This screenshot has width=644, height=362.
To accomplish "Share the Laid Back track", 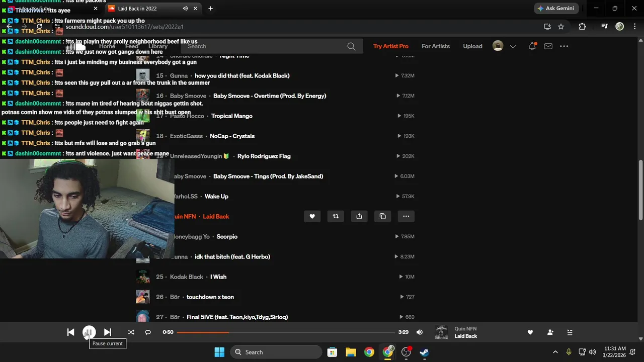I will coord(359,216).
